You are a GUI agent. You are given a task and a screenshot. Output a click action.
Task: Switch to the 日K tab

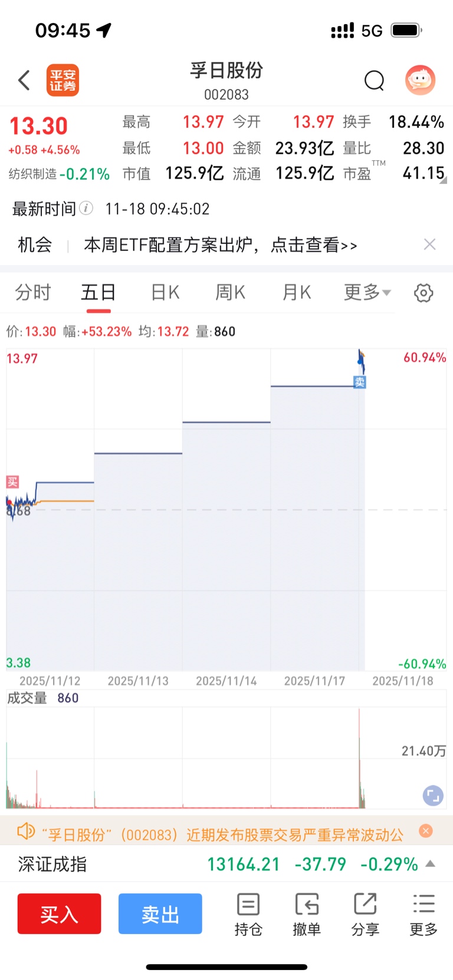(x=165, y=292)
